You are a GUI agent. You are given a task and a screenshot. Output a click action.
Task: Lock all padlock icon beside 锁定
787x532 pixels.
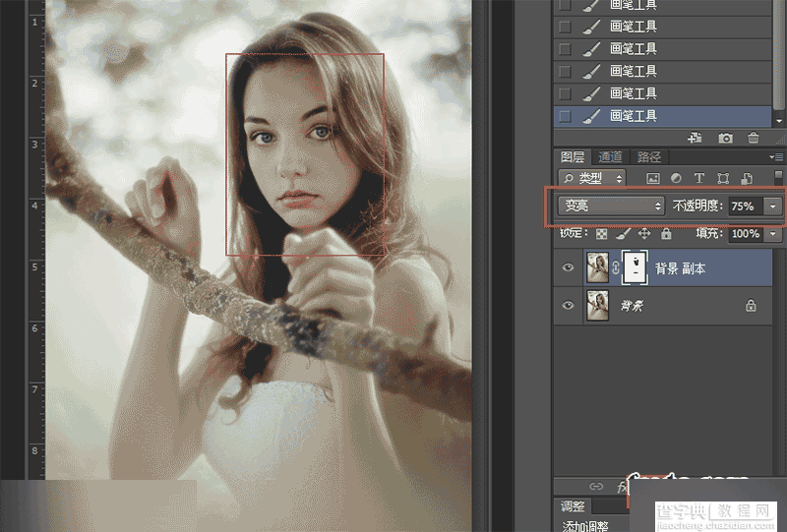pos(666,233)
